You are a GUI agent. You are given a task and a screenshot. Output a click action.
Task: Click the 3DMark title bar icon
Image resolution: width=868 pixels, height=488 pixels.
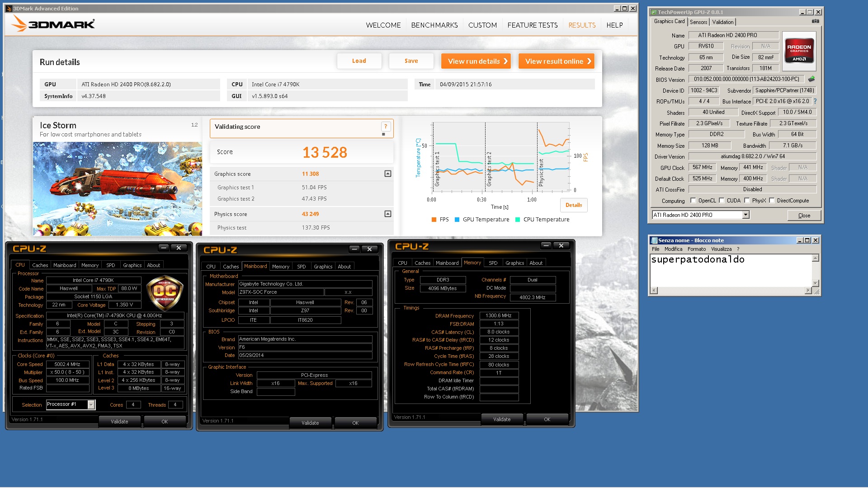click(x=9, y=8)
